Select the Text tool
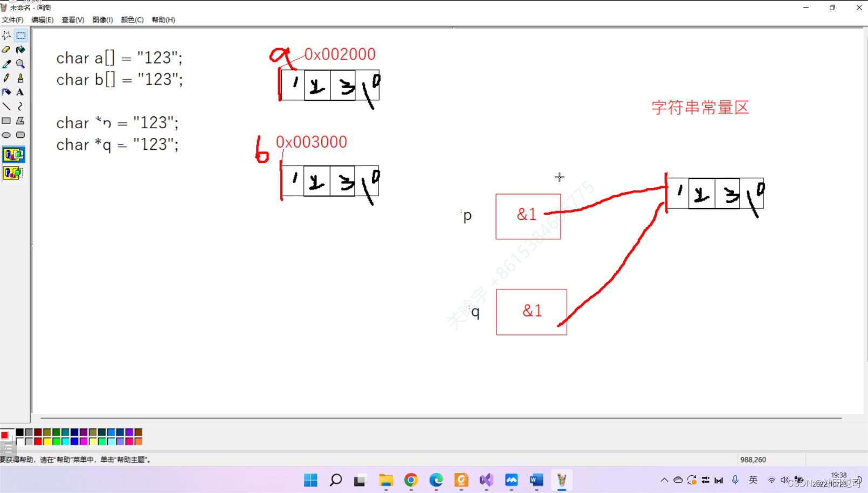 pos(20,92)
